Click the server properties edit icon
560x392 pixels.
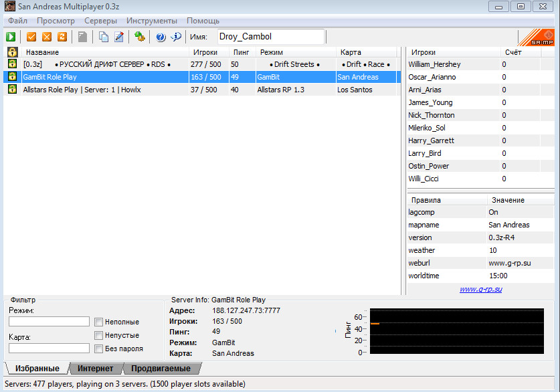[119, 37]
